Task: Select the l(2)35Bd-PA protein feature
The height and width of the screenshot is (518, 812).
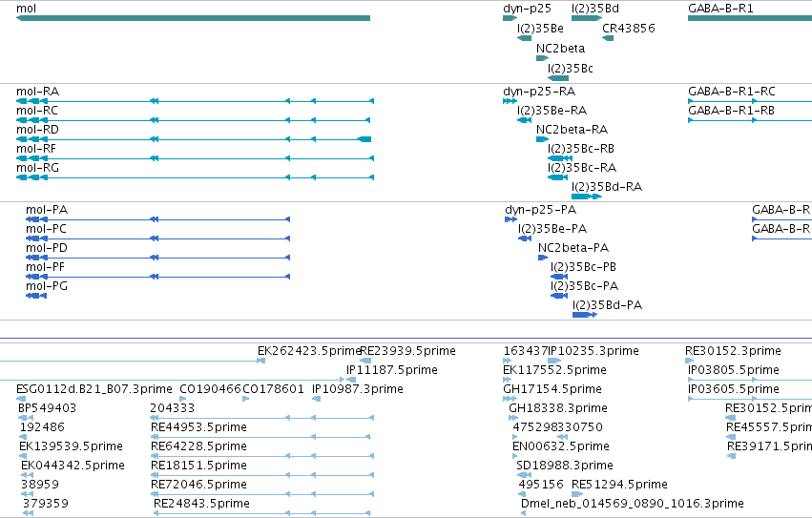Action: 585,315
